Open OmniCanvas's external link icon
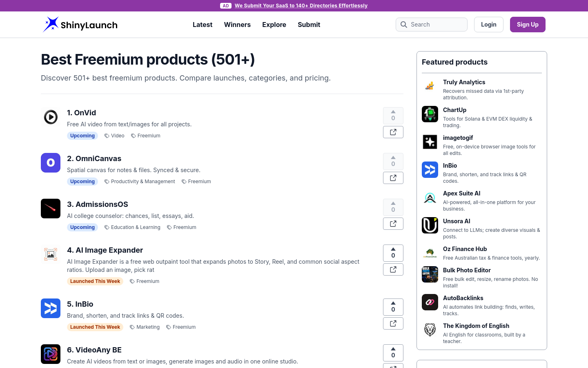 tap(393, 178)
